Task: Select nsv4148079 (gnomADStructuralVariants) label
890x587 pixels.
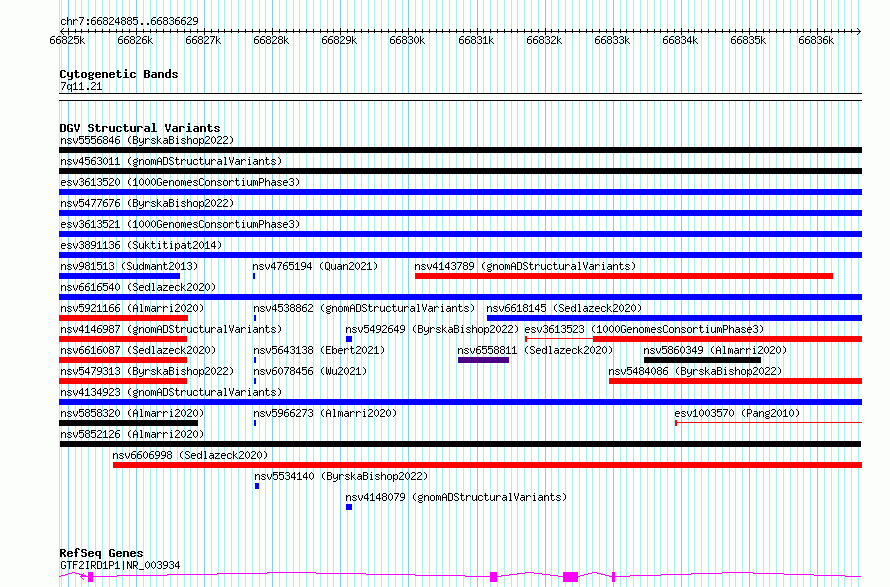Action: (456, 497)
